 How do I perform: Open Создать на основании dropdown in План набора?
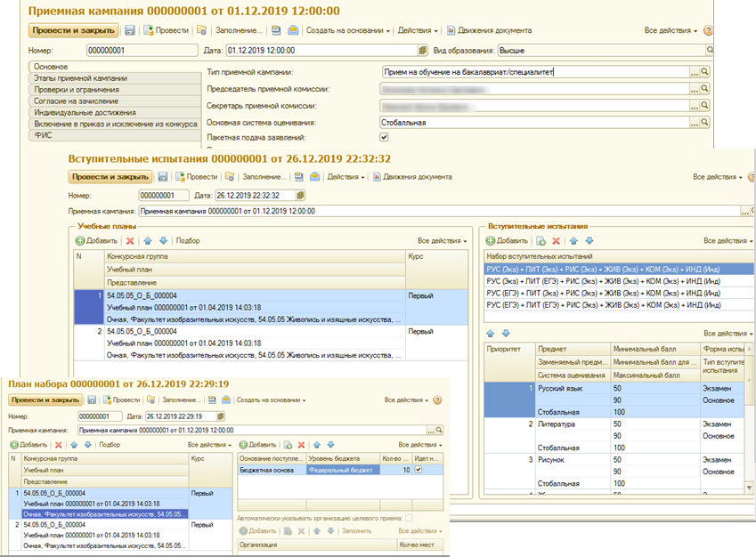tap(271, 400)
